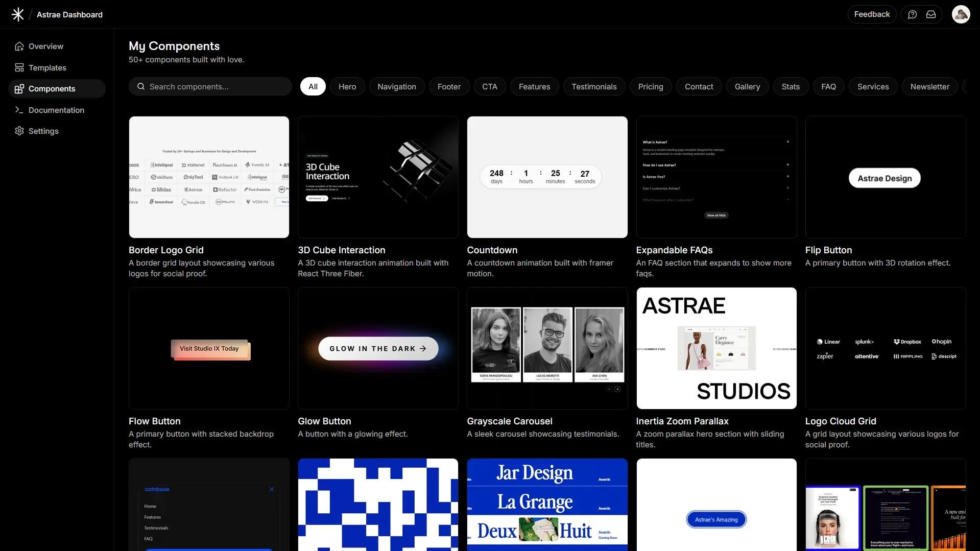Switch to the All components tab

(x=313, y=86)
